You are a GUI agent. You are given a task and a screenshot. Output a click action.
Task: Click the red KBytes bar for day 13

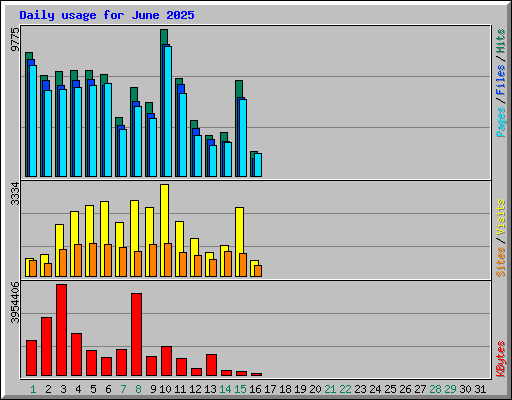pos(211,365)
